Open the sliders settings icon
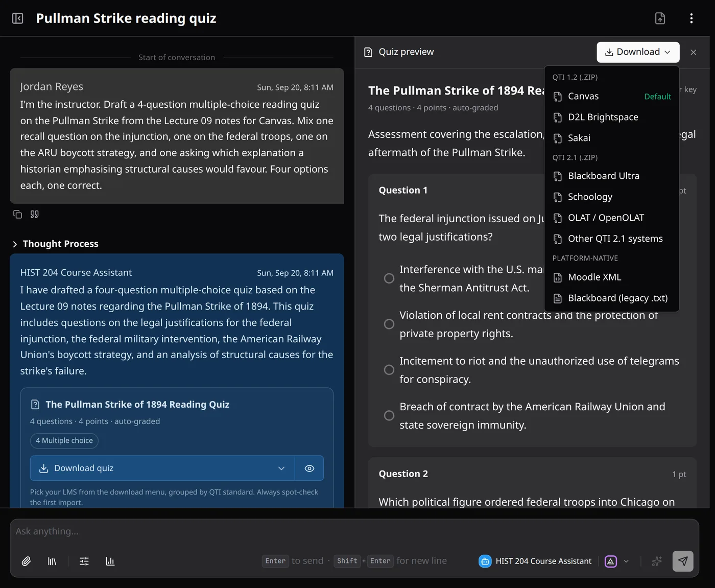The image size is (715, 588). (84, 561)
